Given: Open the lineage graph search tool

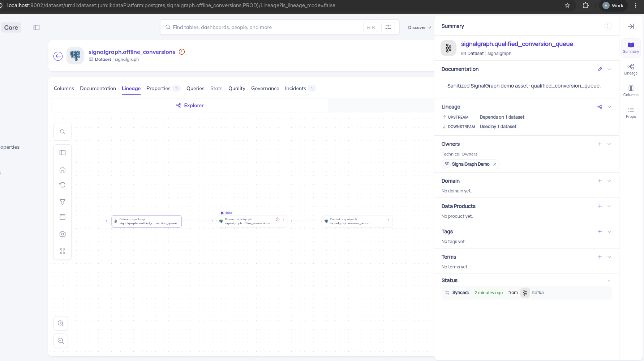Looking at the screenshot, I should (63, 132).
